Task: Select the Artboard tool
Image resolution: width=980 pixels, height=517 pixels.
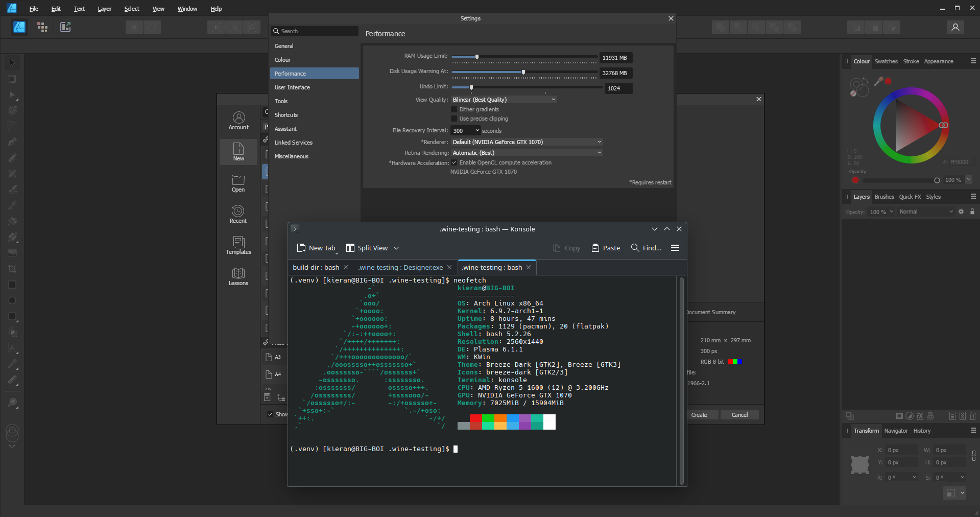Action: click(x=12, y=79)
